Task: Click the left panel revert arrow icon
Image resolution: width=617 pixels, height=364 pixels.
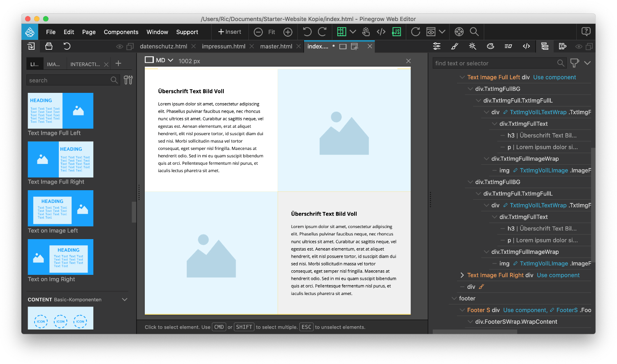Action: coord(67,46)
